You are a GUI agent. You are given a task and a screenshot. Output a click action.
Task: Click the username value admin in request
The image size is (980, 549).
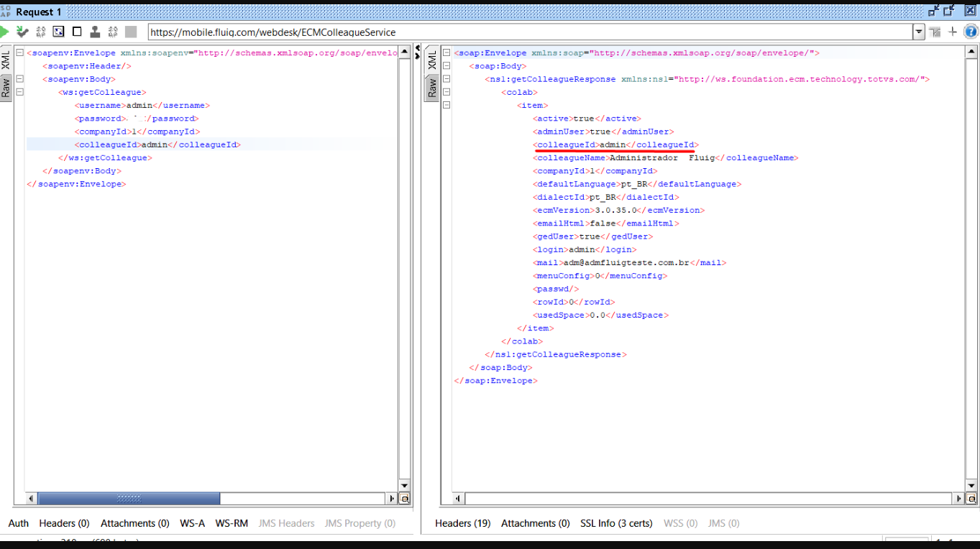coord(139,106)
